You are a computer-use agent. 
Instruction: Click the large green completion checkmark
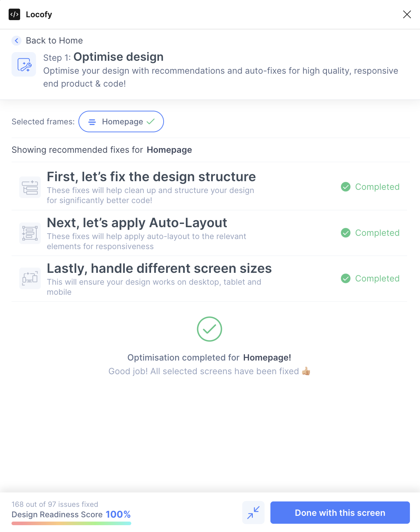pyautogui.click(x=209, y=329)
